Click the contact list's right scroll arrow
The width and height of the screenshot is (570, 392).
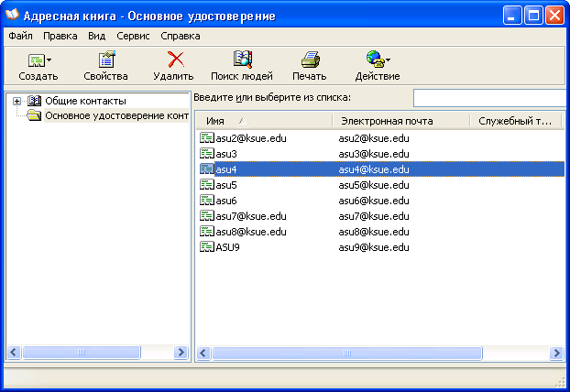[556, 353]
